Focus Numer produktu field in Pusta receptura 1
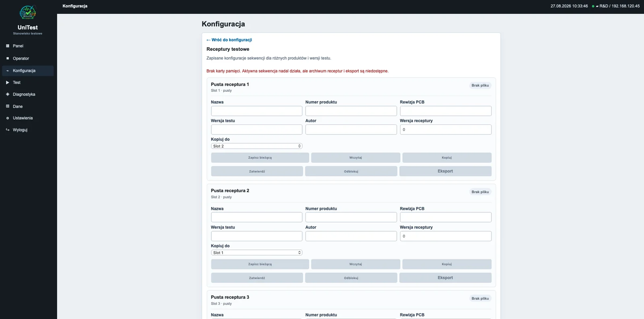Image resolution: width=644 pixels, height=319 pixels. tap(351, 111)
